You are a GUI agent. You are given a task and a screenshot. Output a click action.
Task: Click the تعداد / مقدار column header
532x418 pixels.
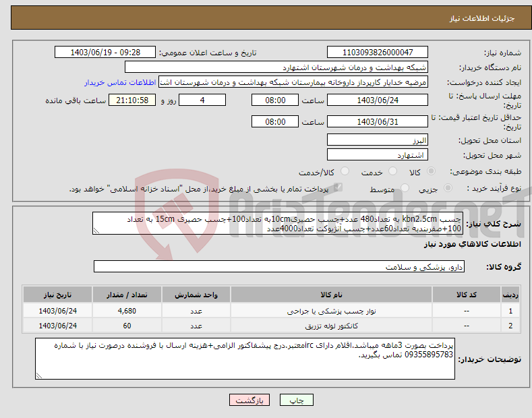point(127,295)
